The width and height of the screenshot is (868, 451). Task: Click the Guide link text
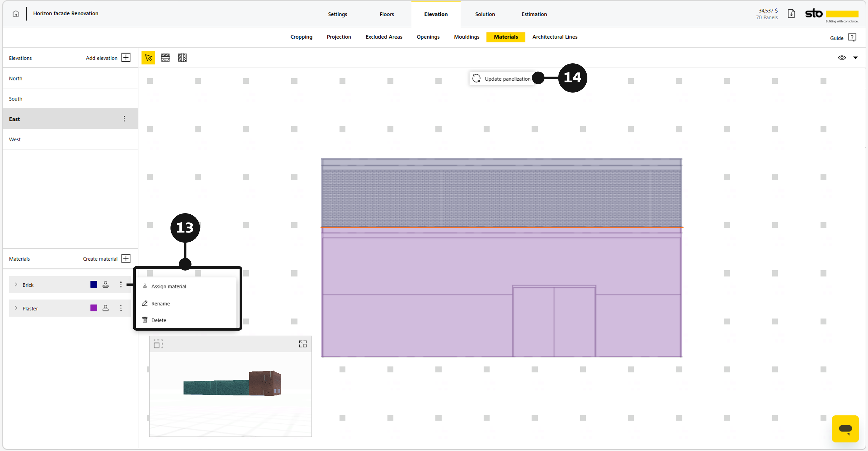point(836,38)
